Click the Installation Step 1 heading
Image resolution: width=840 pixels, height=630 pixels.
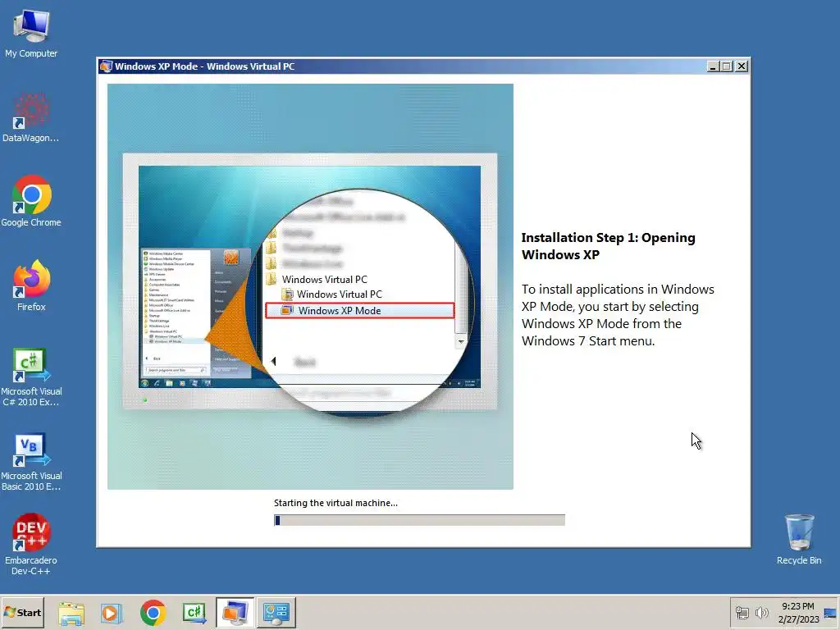pyautogui.click(x=608, y=246)
